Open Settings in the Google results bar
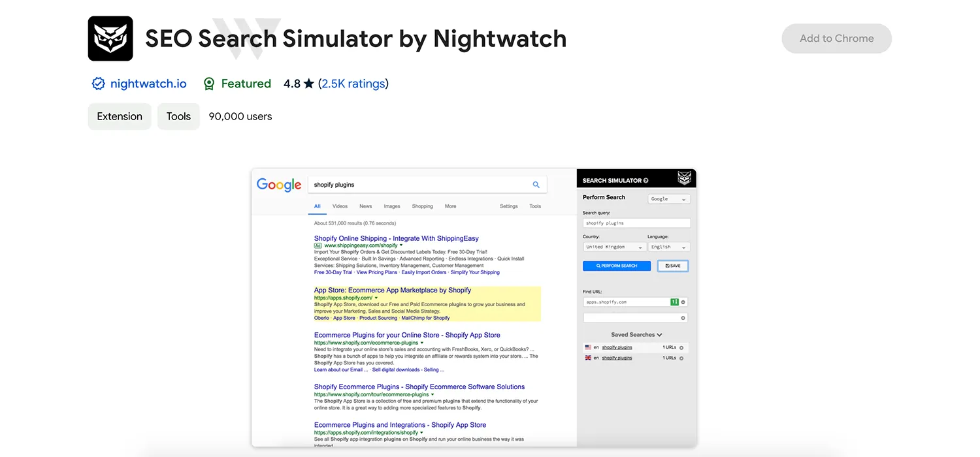This screenshot has width=980, height=457. [509, 206]
